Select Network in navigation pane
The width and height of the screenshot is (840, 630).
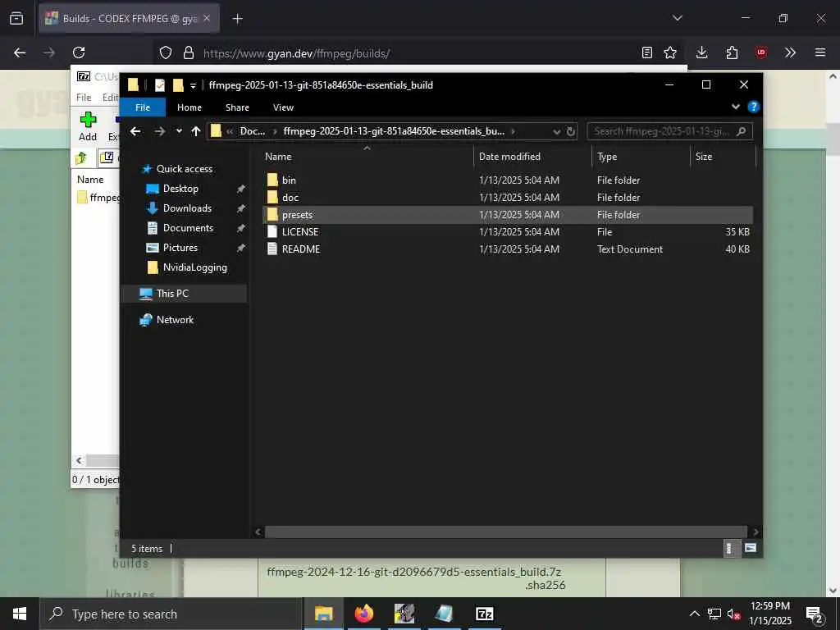(175, 320)
